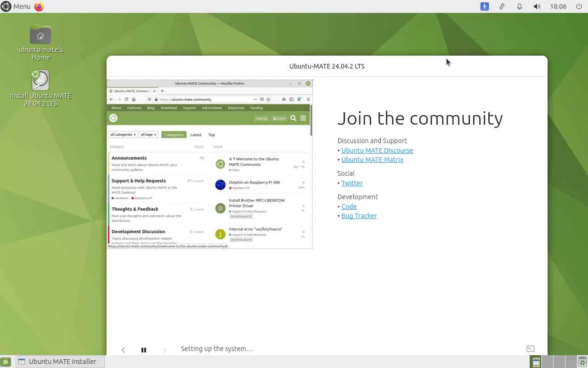Switch to the first workspace in the switcher
Viewport: 588px width, 368px height.
coord(536,362)
